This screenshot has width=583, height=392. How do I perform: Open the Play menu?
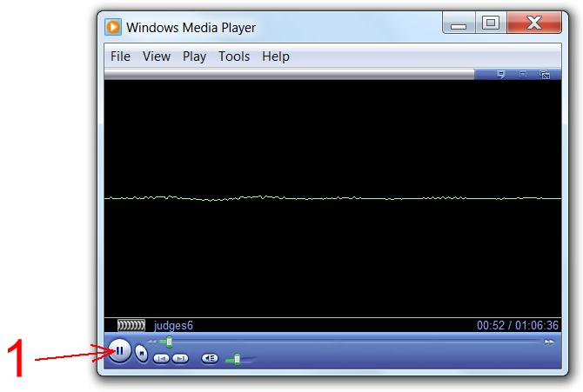coord(194,56)
